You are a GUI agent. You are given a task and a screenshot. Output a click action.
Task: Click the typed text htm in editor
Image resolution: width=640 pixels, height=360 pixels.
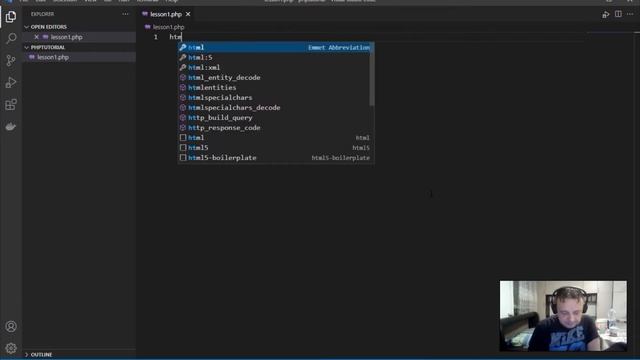[x=176, y=37]
